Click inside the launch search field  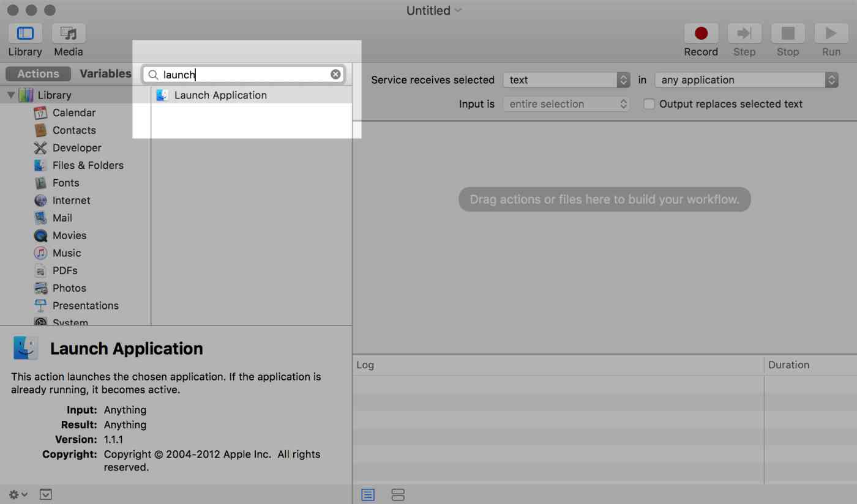point(244,75)
